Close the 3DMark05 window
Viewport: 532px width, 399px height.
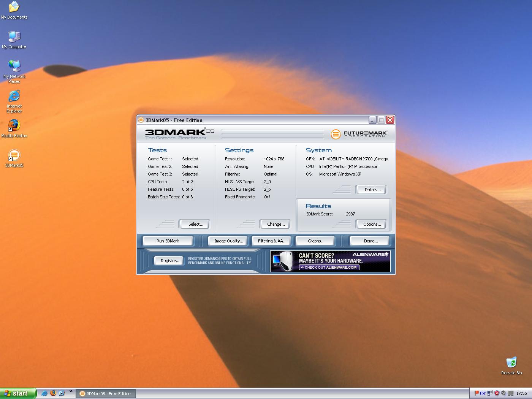(x=390, y=120)
